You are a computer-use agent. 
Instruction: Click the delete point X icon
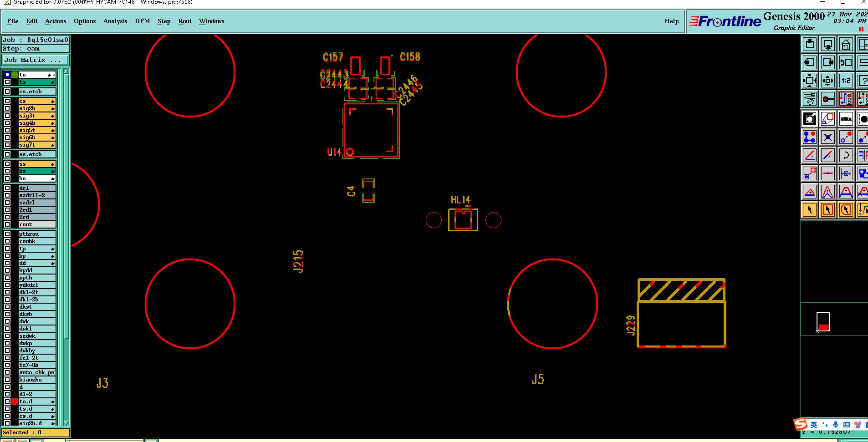[828, 137]
